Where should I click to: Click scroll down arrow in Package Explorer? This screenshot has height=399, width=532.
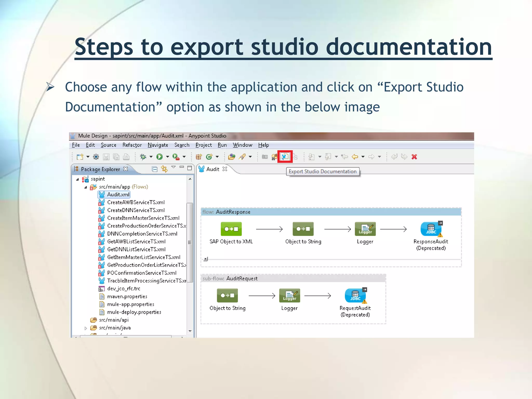click(190, 331)
